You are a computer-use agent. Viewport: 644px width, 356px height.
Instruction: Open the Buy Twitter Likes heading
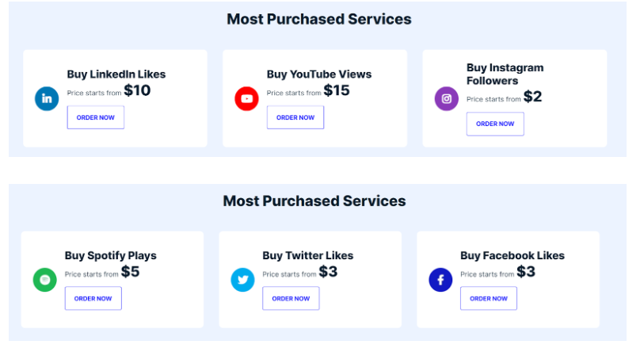tap(308, 255)
